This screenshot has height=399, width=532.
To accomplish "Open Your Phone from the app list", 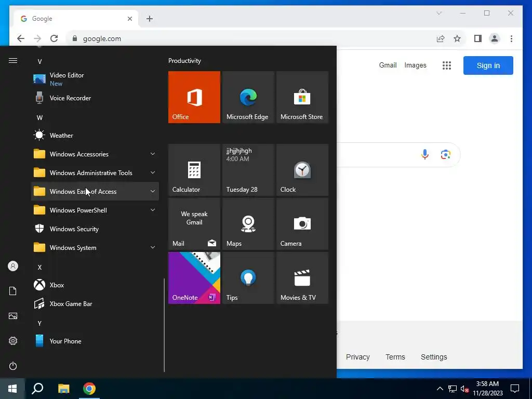I will pyautogui.click(x=95, y=341).
